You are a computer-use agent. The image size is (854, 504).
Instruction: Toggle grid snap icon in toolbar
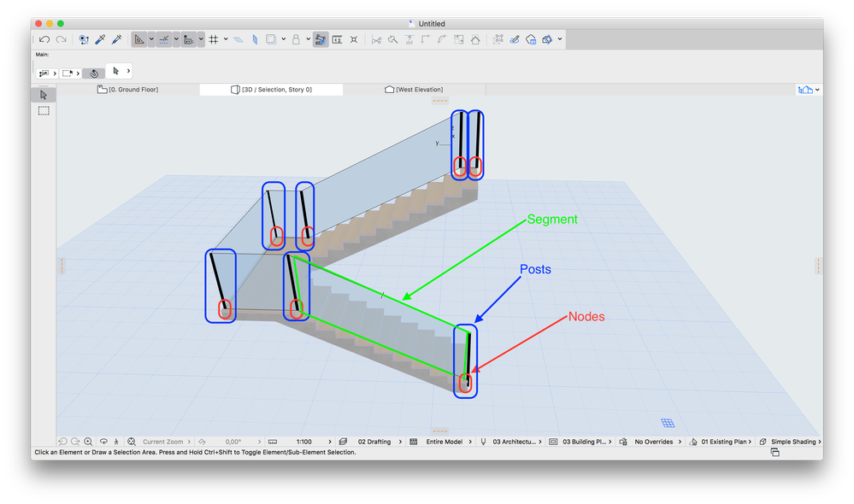point(214,39)
